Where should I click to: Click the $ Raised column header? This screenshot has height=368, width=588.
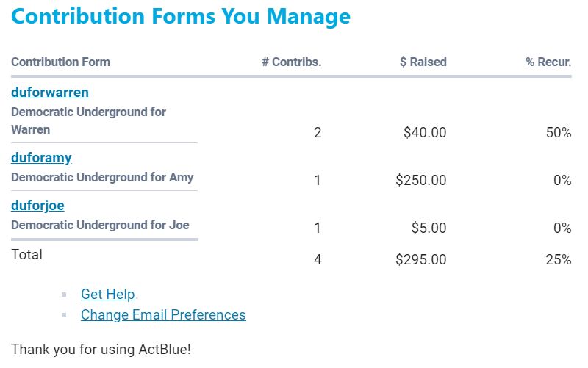coord(423,62)
